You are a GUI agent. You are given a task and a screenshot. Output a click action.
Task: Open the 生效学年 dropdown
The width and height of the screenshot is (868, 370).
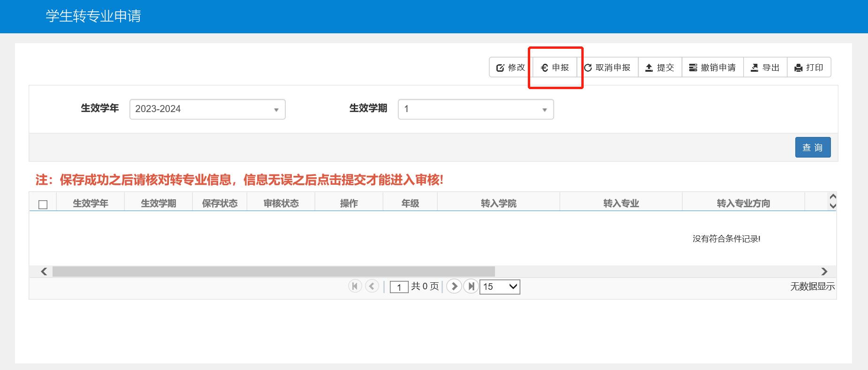pyautogui.click(x=207, y=109)
